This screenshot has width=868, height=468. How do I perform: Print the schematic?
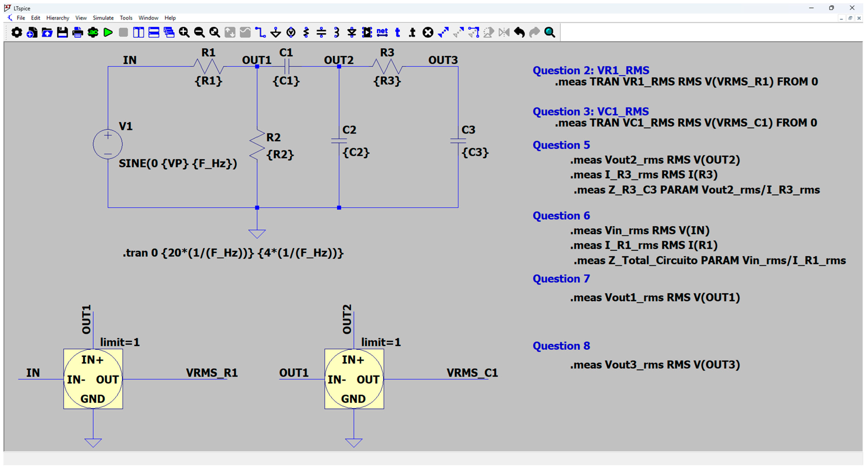point(78,32)
